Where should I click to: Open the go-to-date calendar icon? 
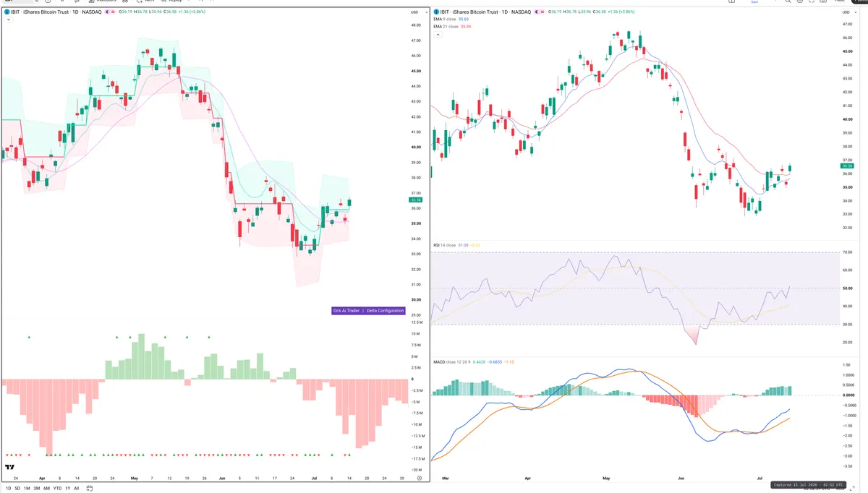tap(90, 489)
